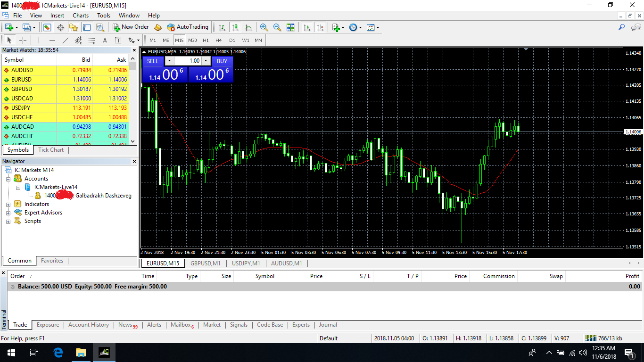Open the Templates dropdown
The image size is (644, 362).
(x=373, y=27)
